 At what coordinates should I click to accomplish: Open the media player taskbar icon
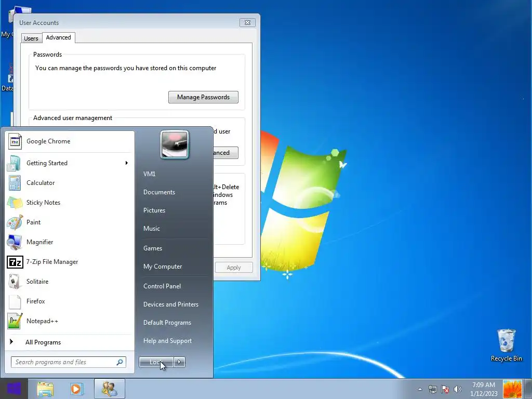click(77, 389)
